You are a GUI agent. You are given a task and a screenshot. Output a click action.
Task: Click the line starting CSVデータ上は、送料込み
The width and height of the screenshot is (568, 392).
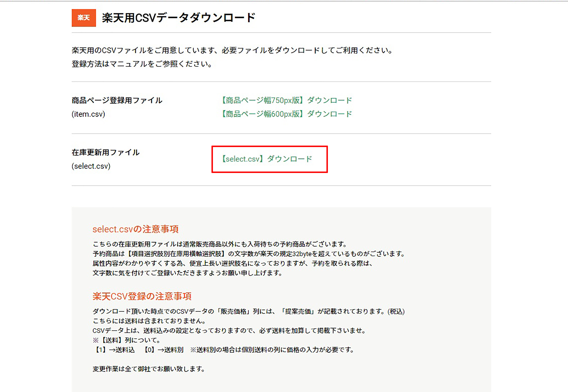click(230, 330)
